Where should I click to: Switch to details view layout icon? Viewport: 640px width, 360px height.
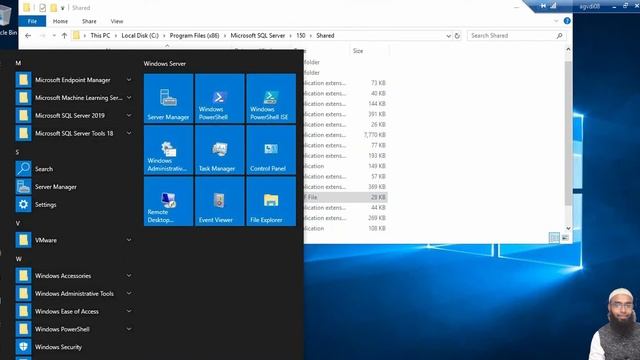tap(554, 238)
